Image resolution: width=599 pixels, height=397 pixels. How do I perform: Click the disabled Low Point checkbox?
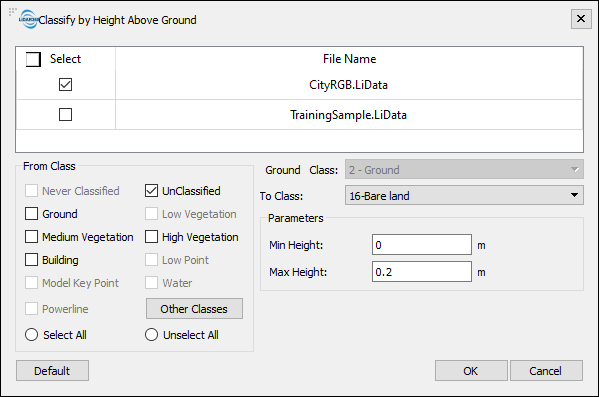(x=151, y=259)
